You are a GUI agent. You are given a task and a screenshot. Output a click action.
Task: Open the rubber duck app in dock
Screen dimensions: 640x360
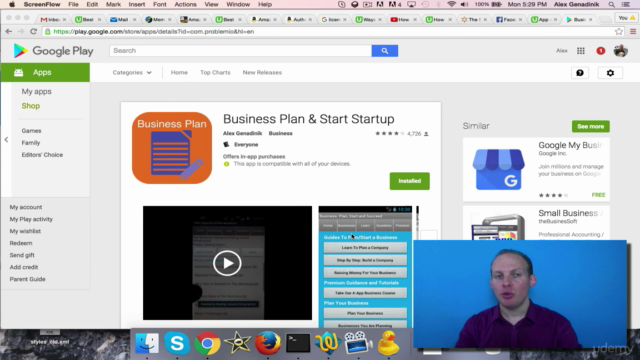(x=388, y=343)
